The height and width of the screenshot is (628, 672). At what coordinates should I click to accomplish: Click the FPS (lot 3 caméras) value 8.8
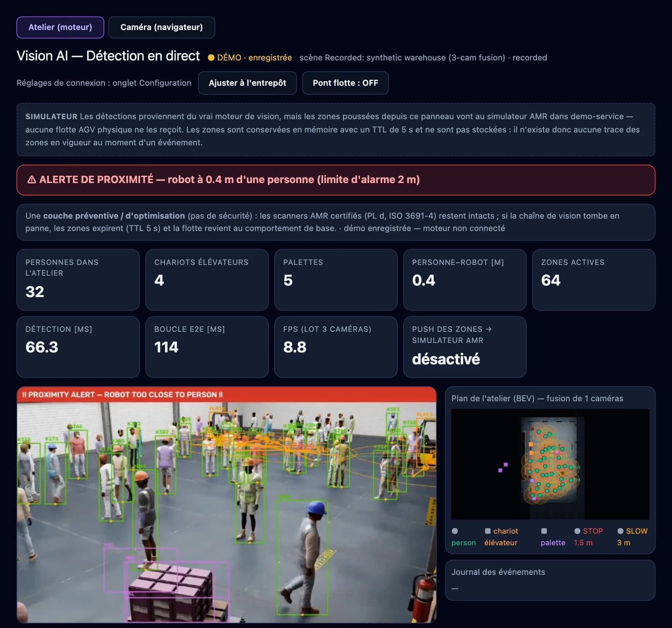[x=295, y=347]
